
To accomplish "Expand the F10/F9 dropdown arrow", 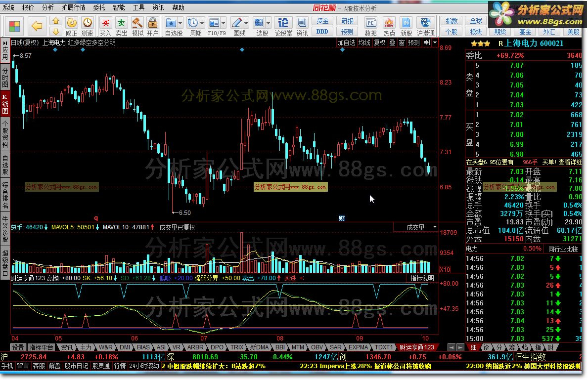I will click(224, 23).
